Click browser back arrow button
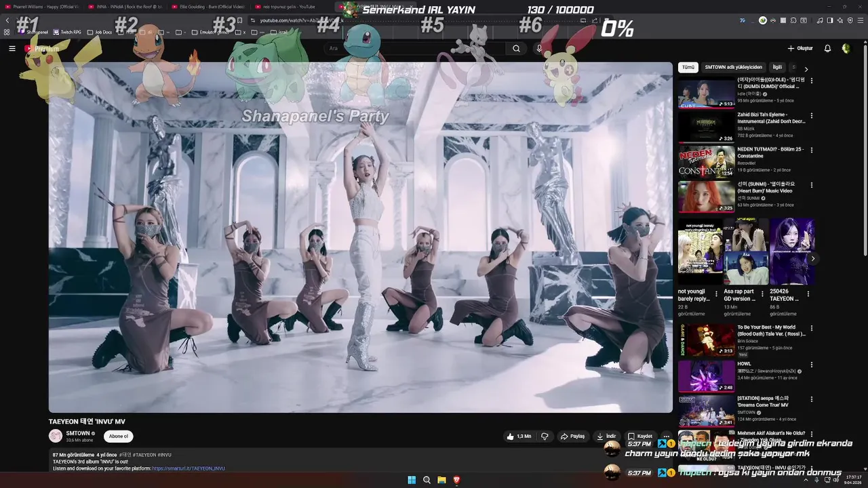868x488 pixels. [x=7, y=20]
